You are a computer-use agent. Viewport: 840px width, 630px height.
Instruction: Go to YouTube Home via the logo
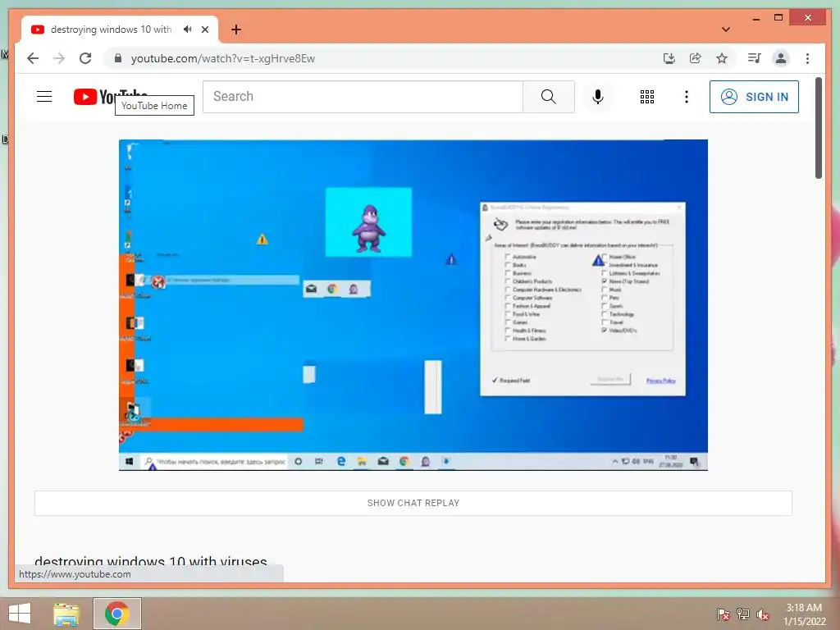[x=111, y=97]
